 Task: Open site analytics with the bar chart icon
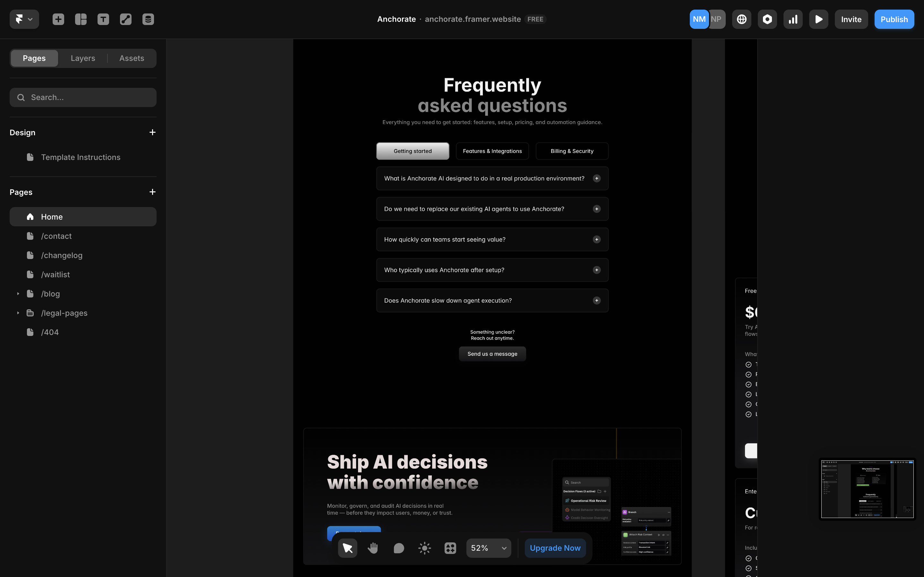point(793,19)
